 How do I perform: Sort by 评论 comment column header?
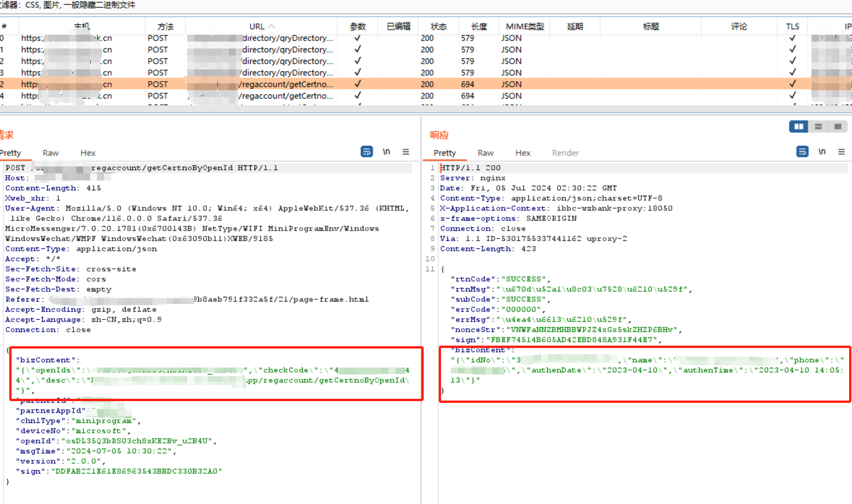click(x=739, y=27)
